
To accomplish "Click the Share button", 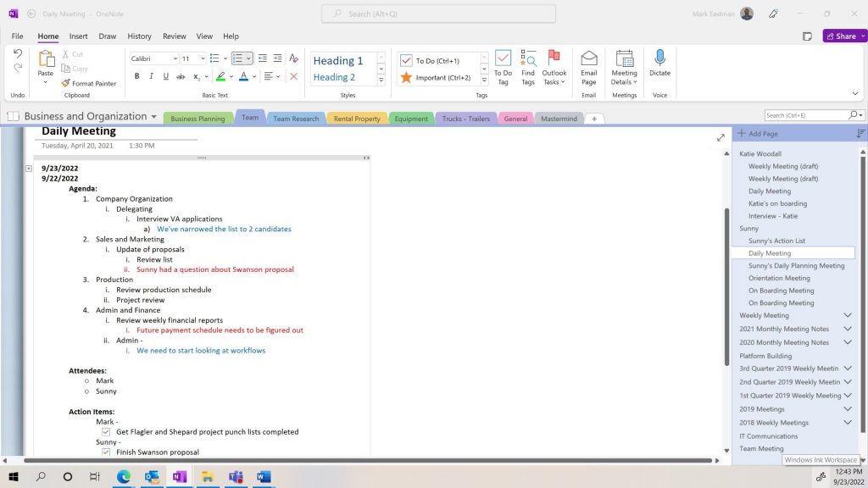I will point(844,36).
